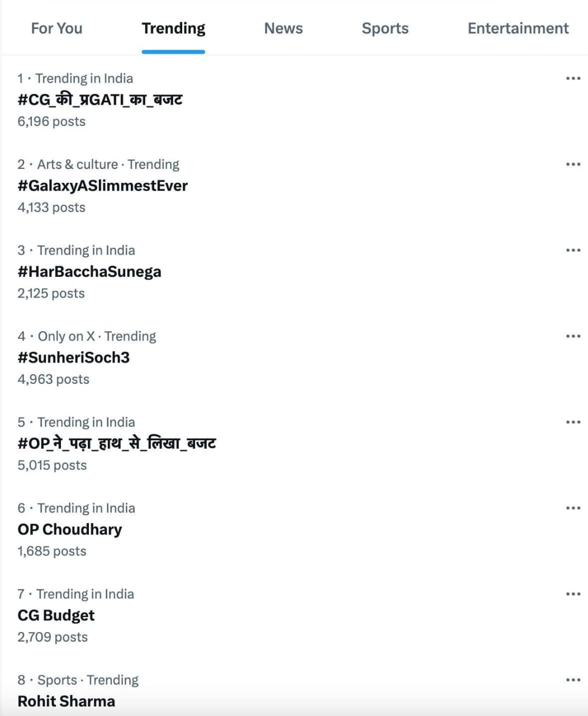
Task: Open the more options menu for #SunheriSoch3
Action: [x=573, y=336]
